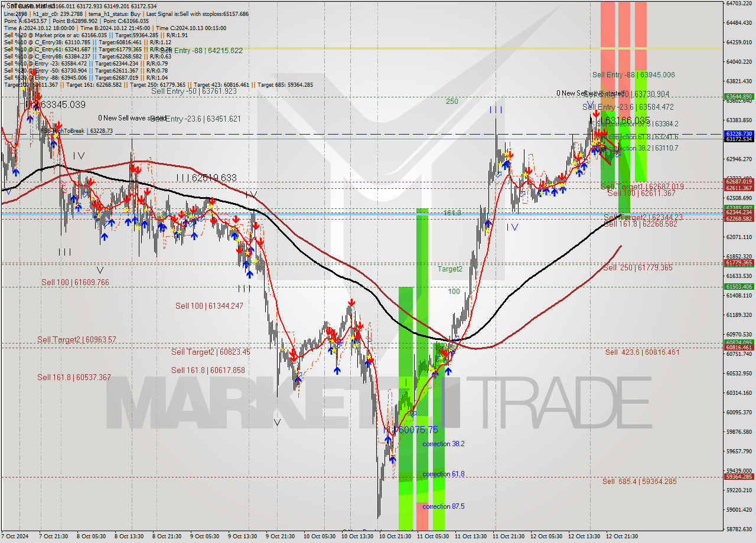Image resolution: width=756 pixels, height=543 pixels.
Task: Click the 'Sell Target2 | 60823.45' label
Action: click(x=211, y=352)
